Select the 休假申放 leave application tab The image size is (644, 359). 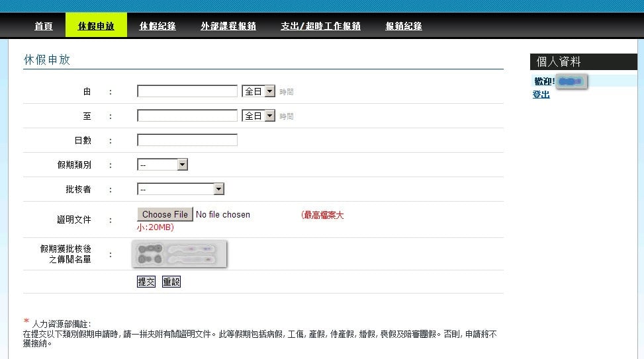(x=96, y=26)
